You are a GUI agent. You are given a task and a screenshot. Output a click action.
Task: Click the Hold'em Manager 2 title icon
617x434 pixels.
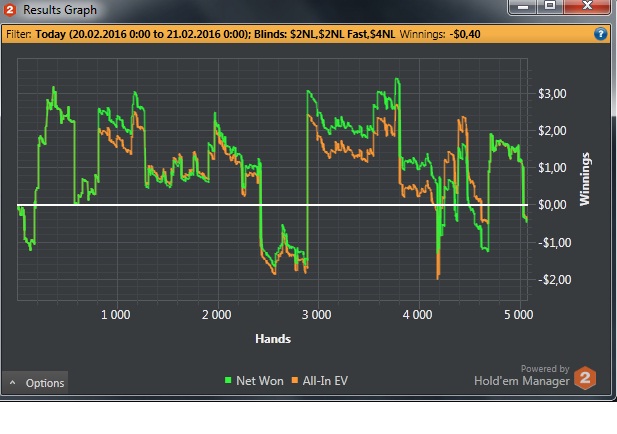(9, 9)
